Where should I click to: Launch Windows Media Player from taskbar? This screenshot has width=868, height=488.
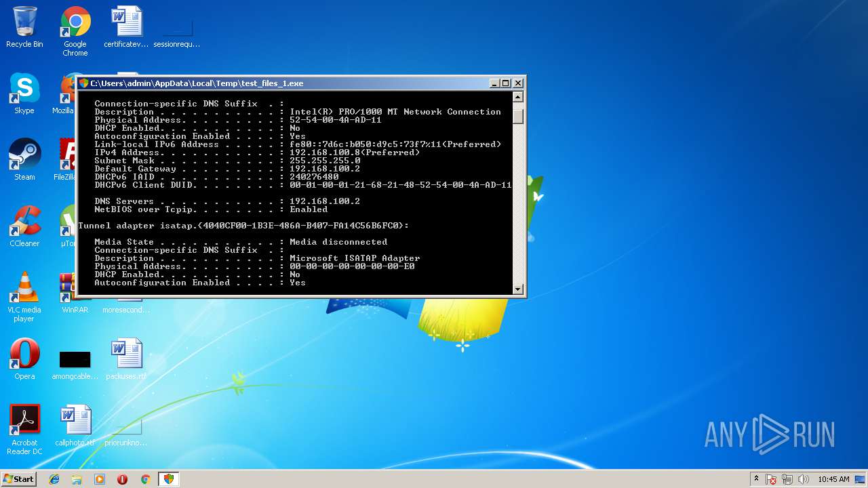coord(100,479)
